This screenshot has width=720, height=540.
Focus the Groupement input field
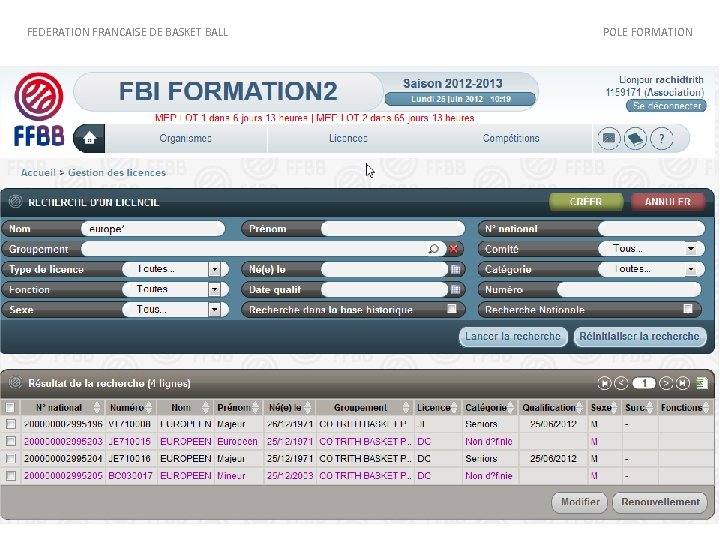254,249
